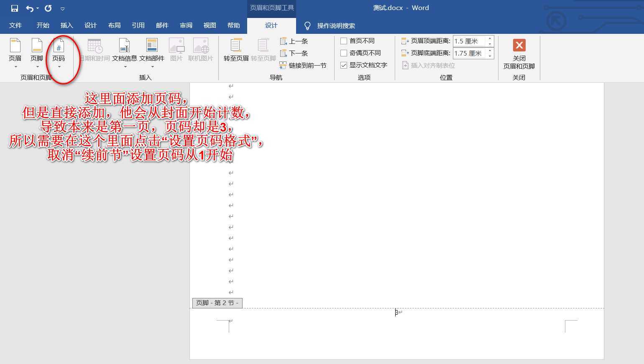This screenshot has height=364, width=644.
Task: Click the 页眉和页脚工具 contextual tools label
Action: 272,8
